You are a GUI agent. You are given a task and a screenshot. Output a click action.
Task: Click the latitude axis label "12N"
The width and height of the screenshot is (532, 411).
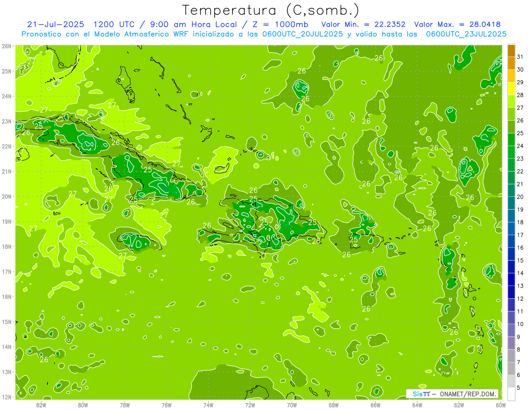tap(6, 397)
